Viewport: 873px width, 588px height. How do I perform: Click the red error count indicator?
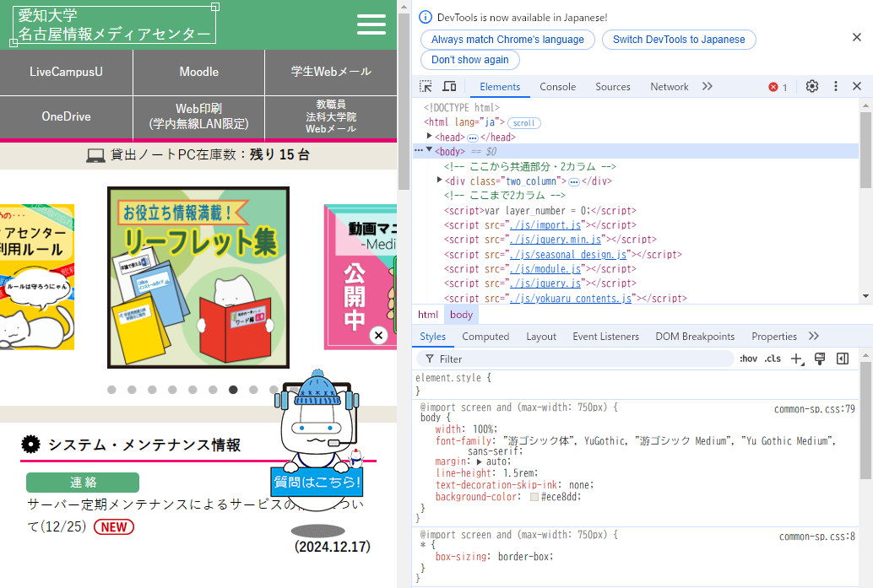pos(778,87)
